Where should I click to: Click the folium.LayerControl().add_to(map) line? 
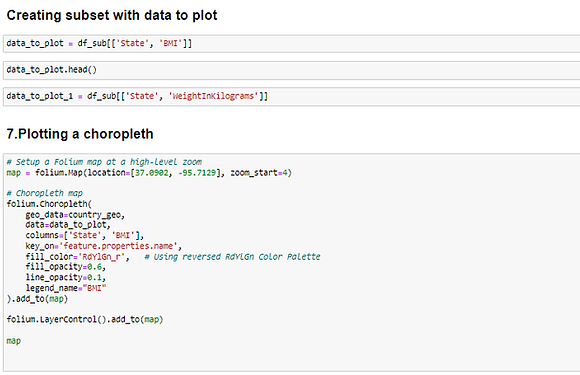85,319
